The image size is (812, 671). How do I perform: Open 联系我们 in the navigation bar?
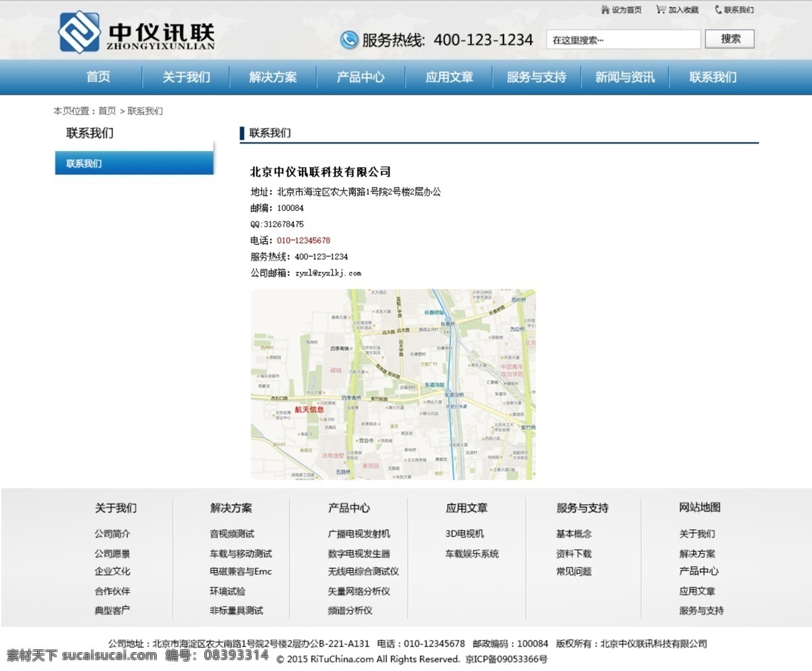point(713,77)
